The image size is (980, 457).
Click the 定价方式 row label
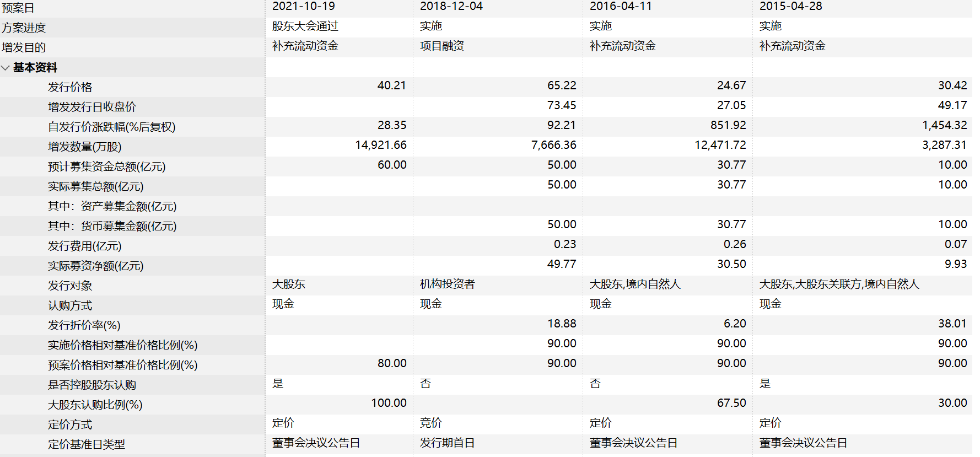tap(70, 424)
